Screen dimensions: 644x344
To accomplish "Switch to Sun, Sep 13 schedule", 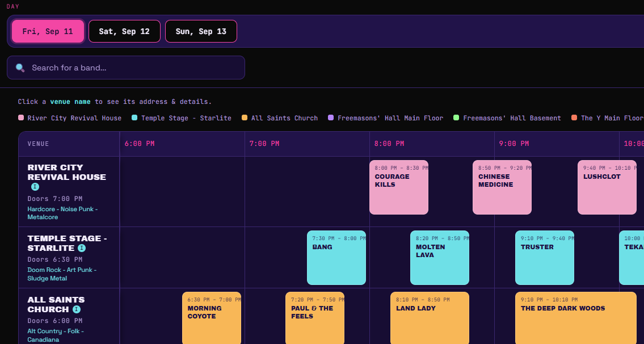I will pos(201,31).
